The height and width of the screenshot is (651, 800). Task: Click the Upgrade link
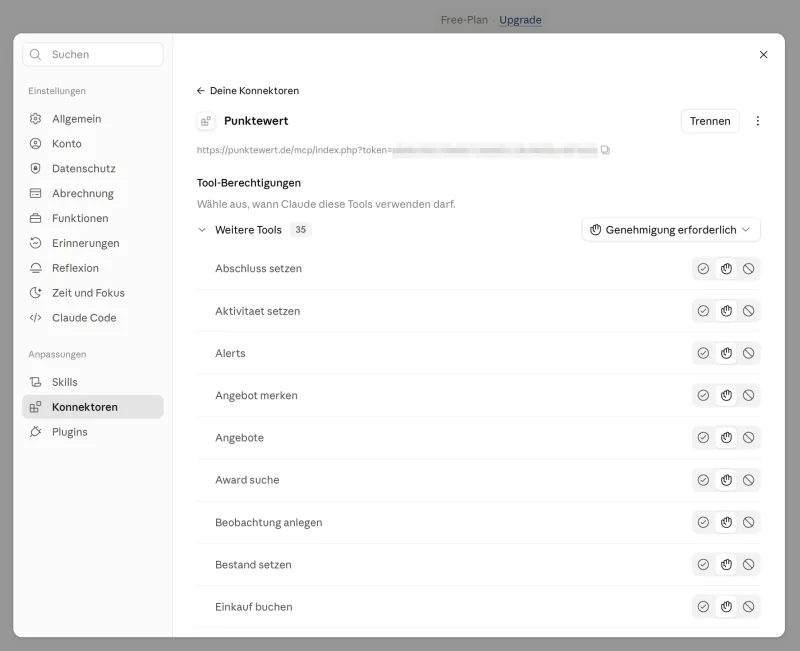[x=520, y=20]
